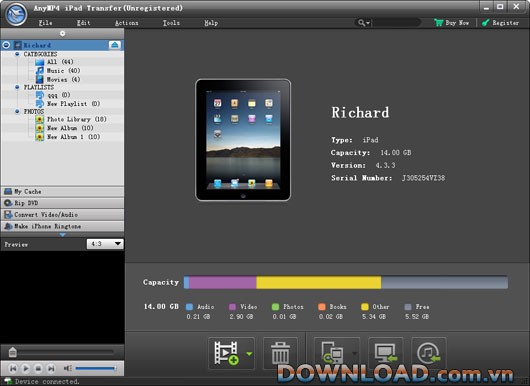Click the yellow Other segment of capacity bar
Image resolution: width=530 pixels, height=386 pixels.
[x=319, y=283]
